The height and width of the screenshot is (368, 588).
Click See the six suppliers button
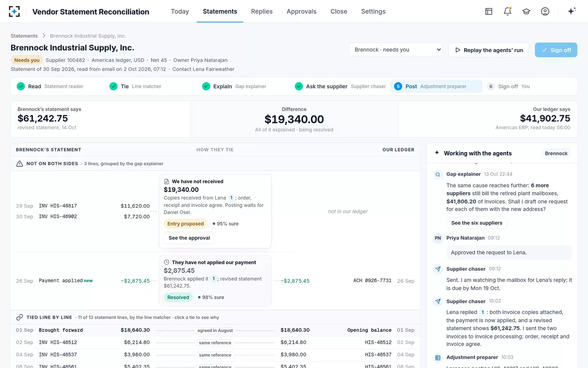tap(477, 223)
